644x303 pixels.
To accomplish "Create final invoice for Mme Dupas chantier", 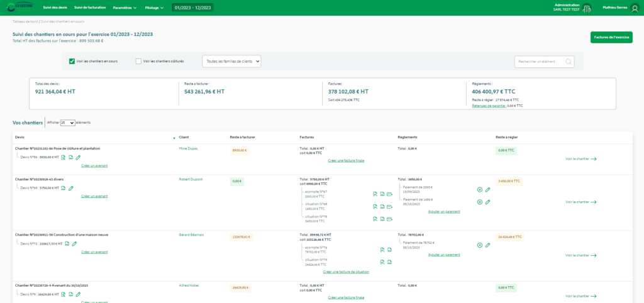I will click(x=347, y=160).
